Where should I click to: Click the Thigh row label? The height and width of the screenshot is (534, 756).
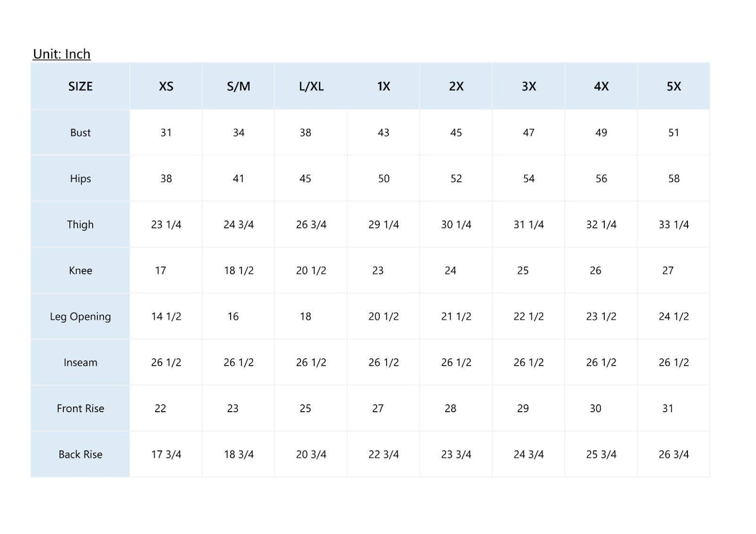pos(80,225)
